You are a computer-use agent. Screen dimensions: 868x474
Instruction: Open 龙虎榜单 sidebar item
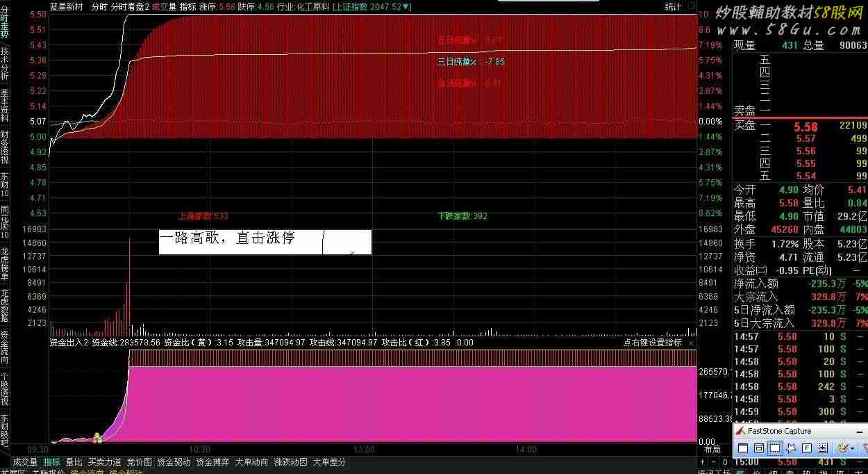coord(5,264)
